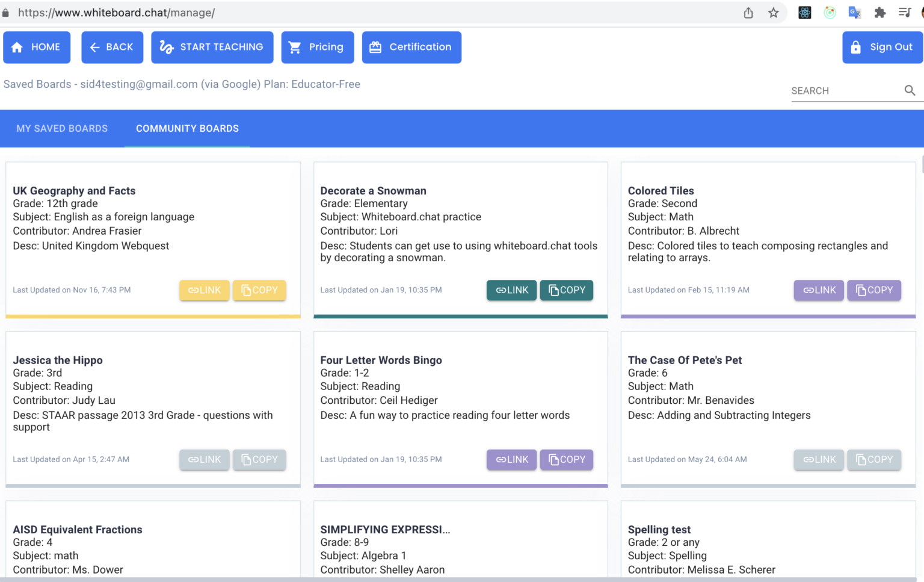
Task: Get link for UK Geography and Facts
Action: click(205, 290)
